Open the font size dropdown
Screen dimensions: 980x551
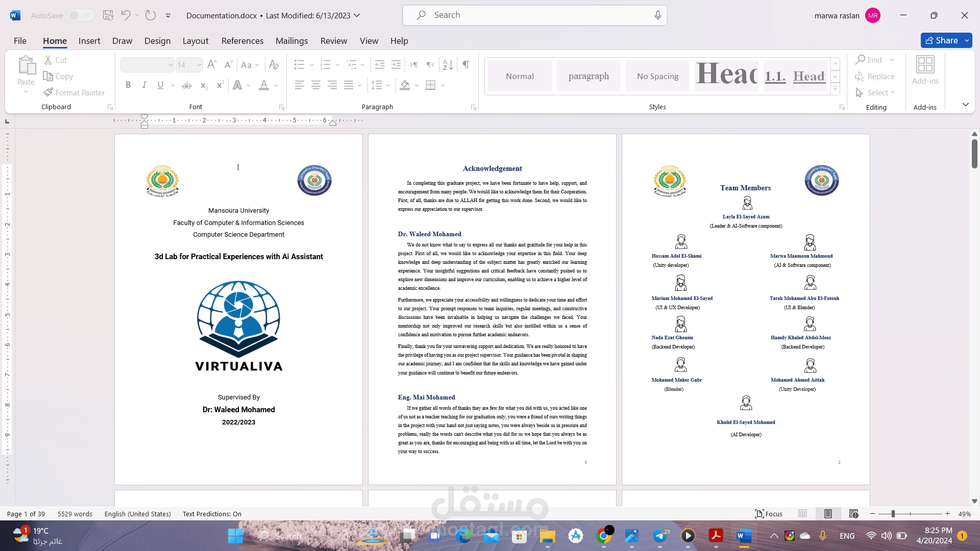click(198, 65)
